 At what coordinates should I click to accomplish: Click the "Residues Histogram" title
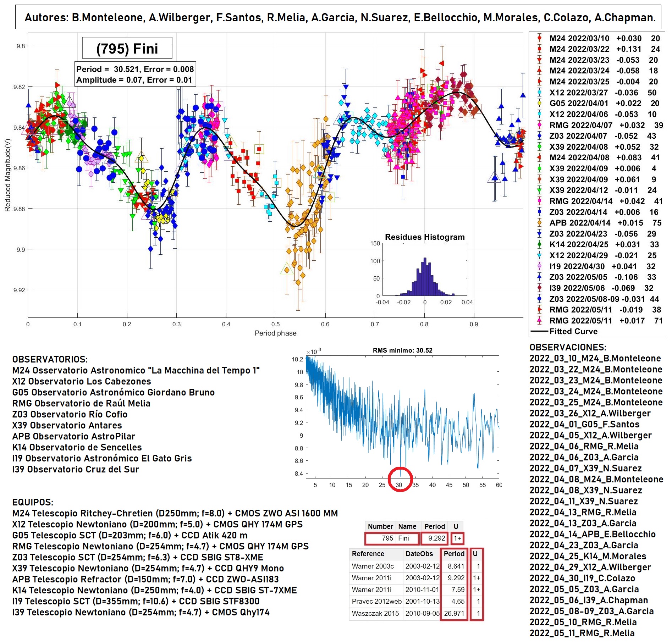click(425, 237)
